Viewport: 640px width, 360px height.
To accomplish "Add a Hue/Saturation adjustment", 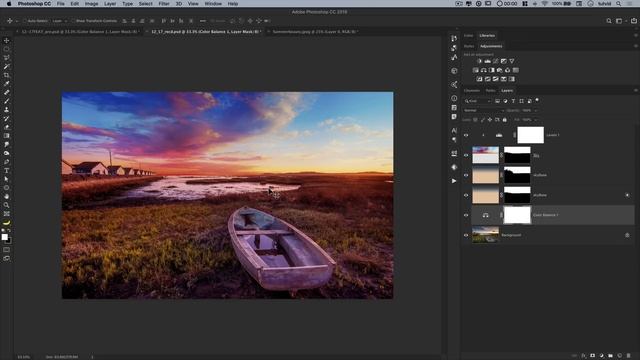I will (x=476, y=70).
